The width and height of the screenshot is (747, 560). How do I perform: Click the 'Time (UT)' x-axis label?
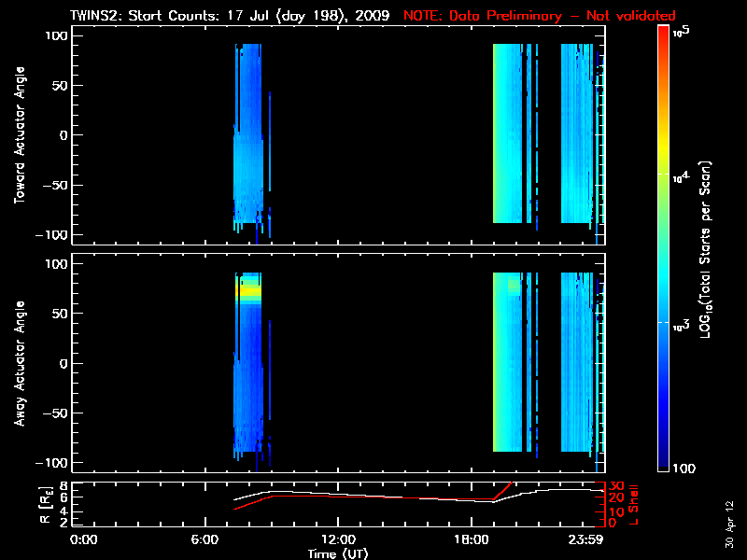pyautogui.click(x=338, y=553)
